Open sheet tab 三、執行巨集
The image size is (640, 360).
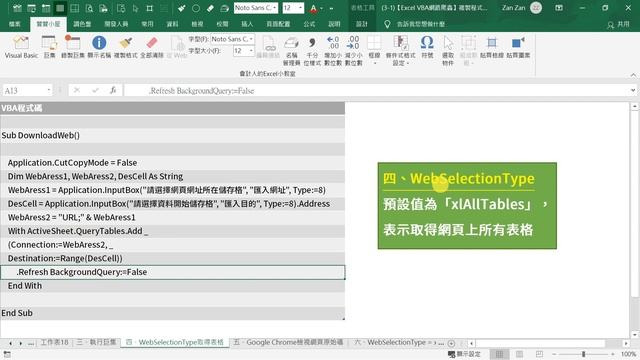[96, 342]
